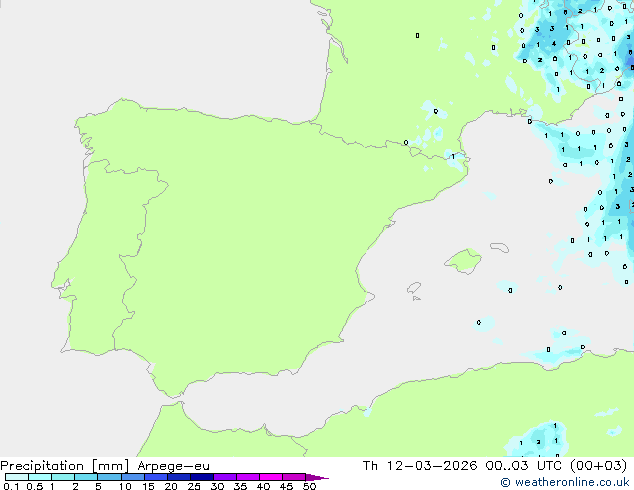Select Menorca island east of Mallorca

click(x=497, y=246)
